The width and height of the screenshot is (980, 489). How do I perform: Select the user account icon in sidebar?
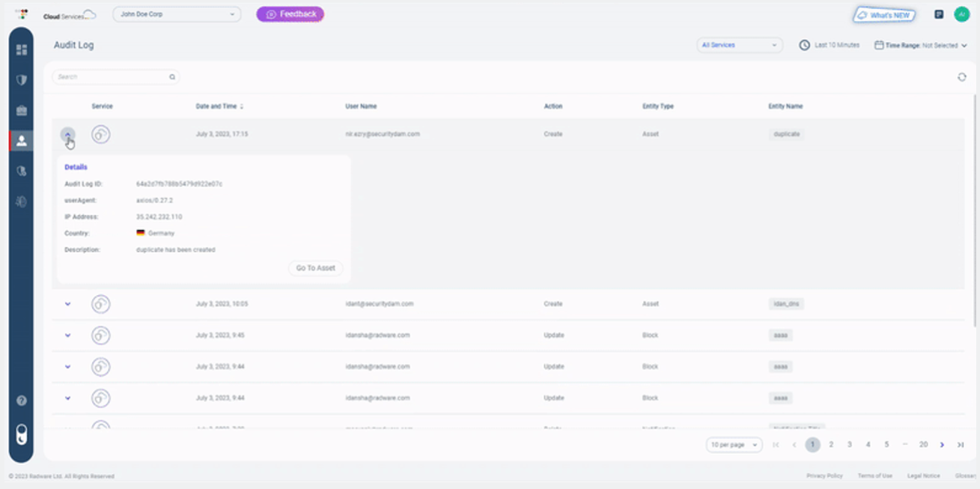pyautogui.click(x=22, y=141)
